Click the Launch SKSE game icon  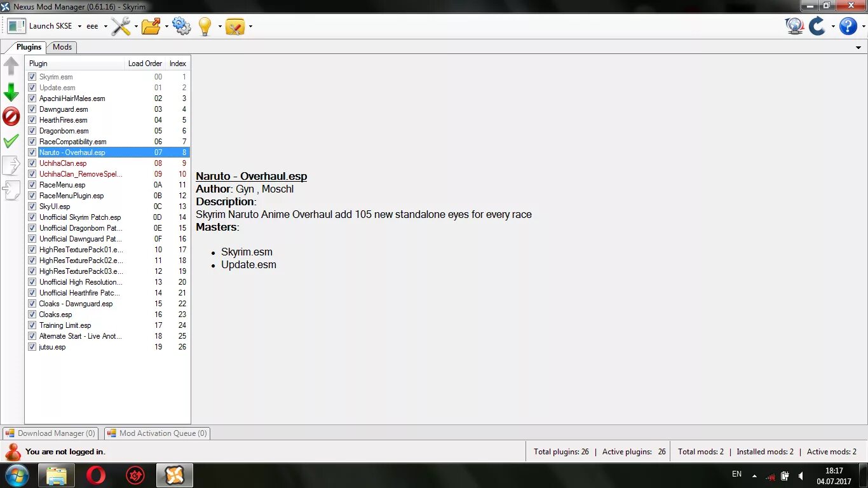point(17,26)
